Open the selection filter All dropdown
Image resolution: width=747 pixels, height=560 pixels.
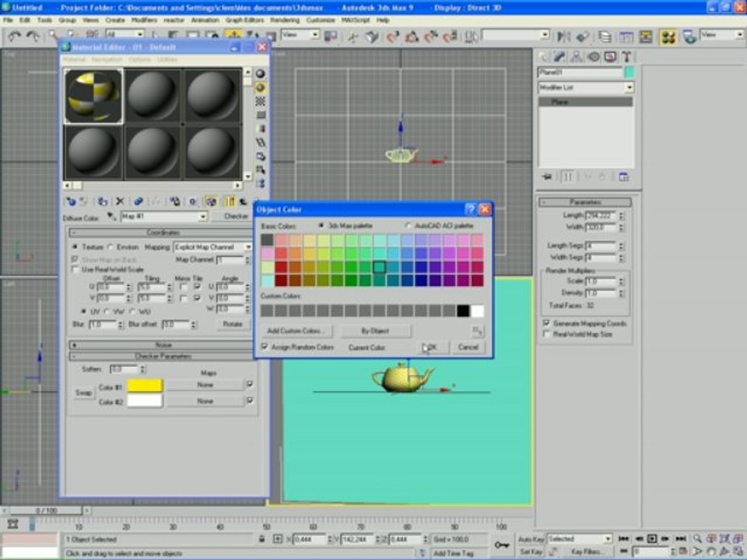point(124,34)
